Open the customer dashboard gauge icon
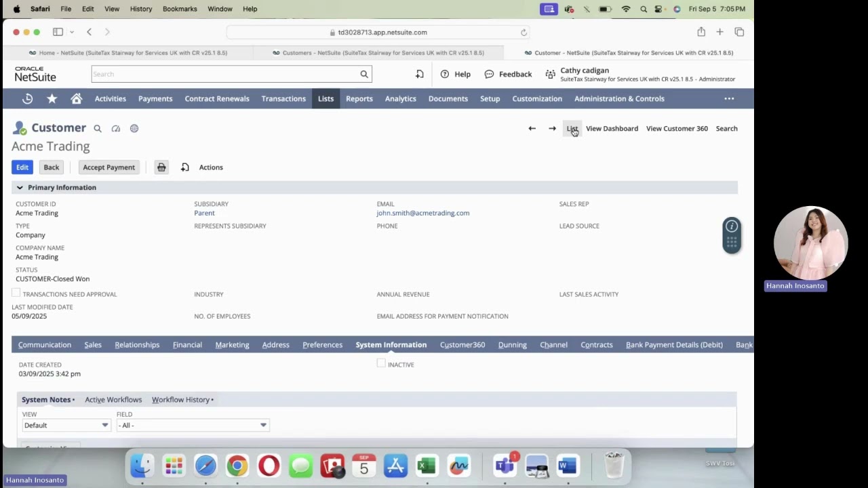The image size is (868, 488). 116,129
